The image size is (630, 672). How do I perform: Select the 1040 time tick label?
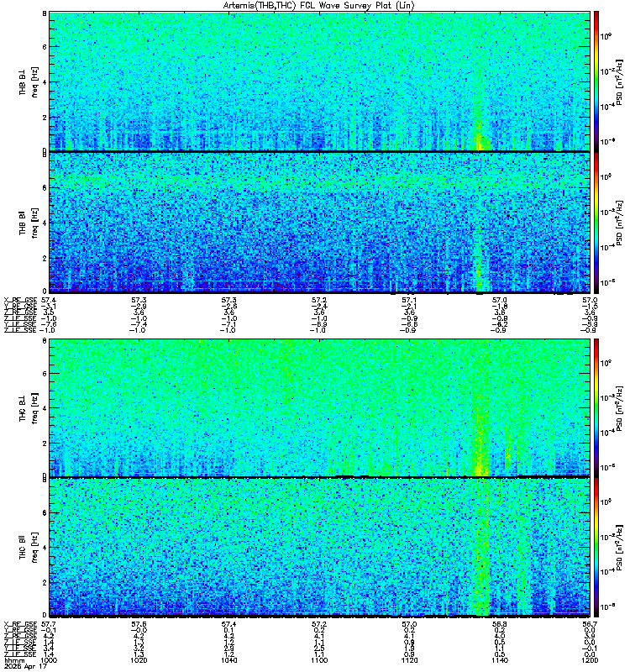[x=228, y=660]
